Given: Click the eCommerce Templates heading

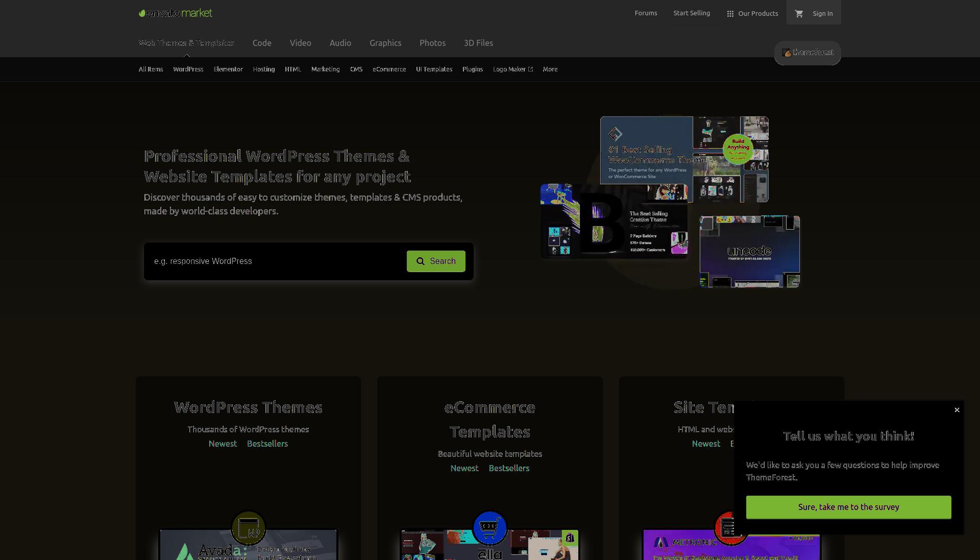Looking at the screenshot, I should 490,420.
